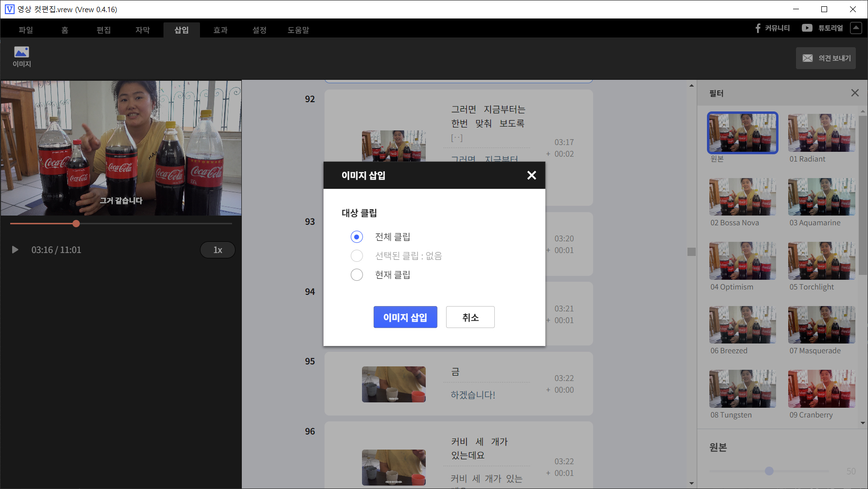Apply the 07 Masquerade filter

tap(822, 325)
